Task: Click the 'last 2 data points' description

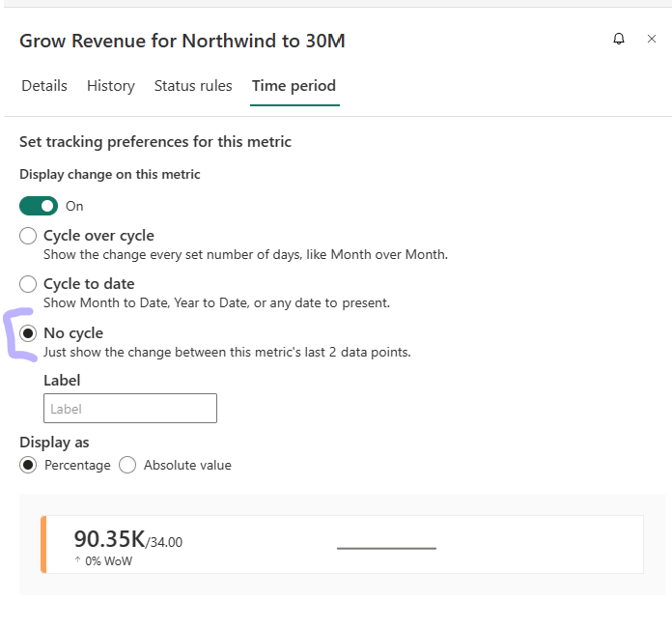Action: point(227,353)
